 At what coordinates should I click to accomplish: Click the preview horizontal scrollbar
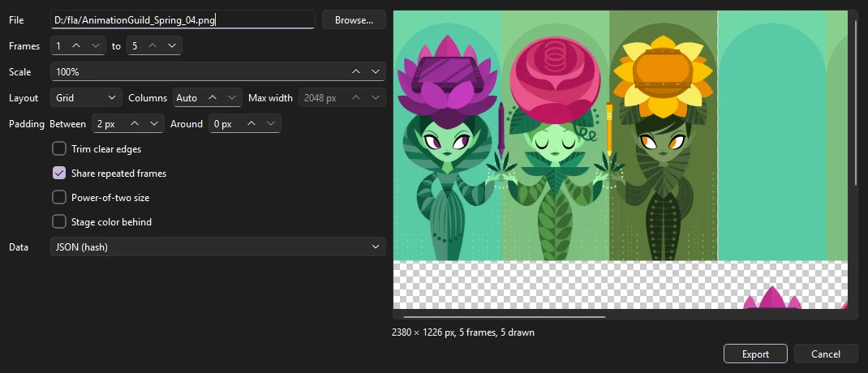tap(505, 317)
